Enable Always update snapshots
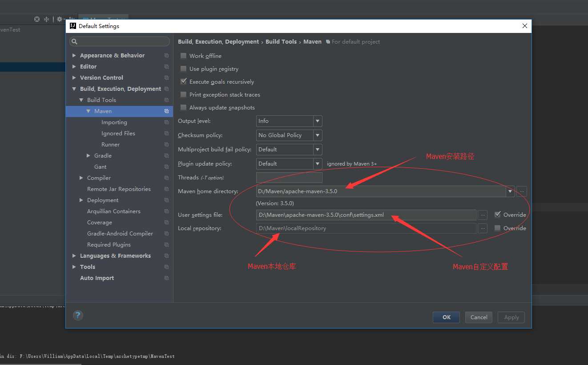This screenshot has width=588, height=365. point(183,107)
